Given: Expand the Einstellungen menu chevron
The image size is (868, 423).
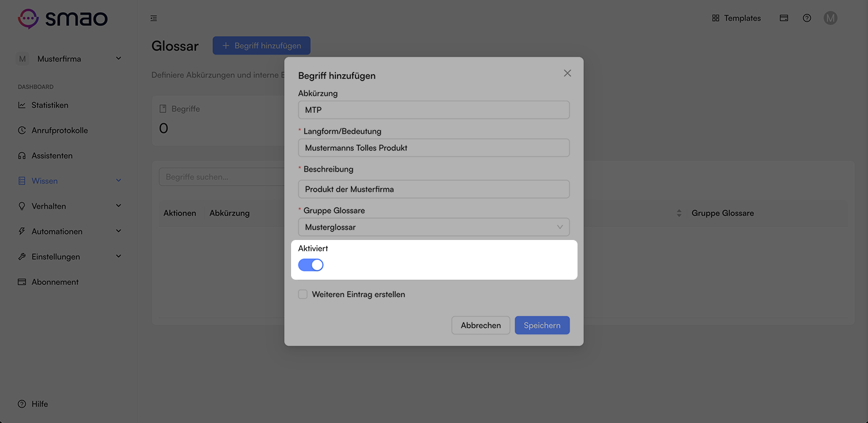Looking at the screenshot, I should pos(118,256).
